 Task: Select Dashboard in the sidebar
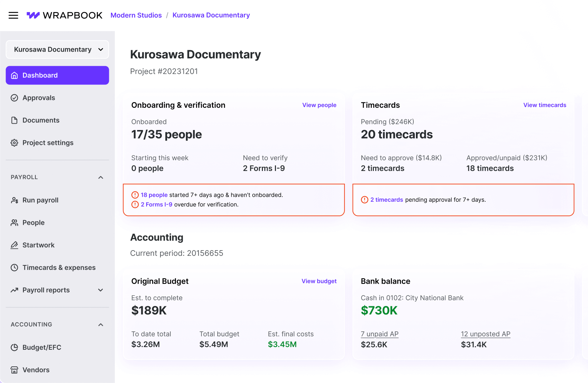pyautogui.click(x=58, y=75)
